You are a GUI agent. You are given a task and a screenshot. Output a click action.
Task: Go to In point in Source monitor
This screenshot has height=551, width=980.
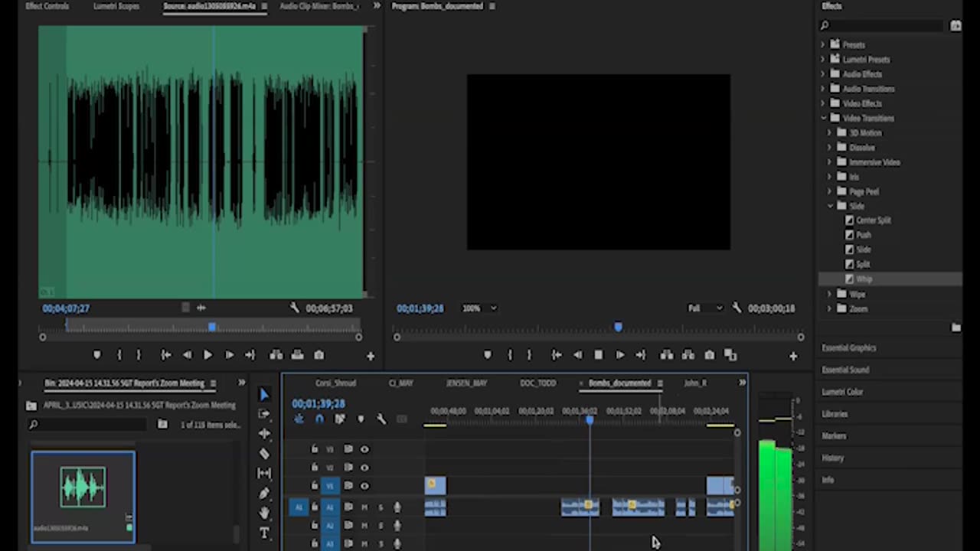pos(166,355)
